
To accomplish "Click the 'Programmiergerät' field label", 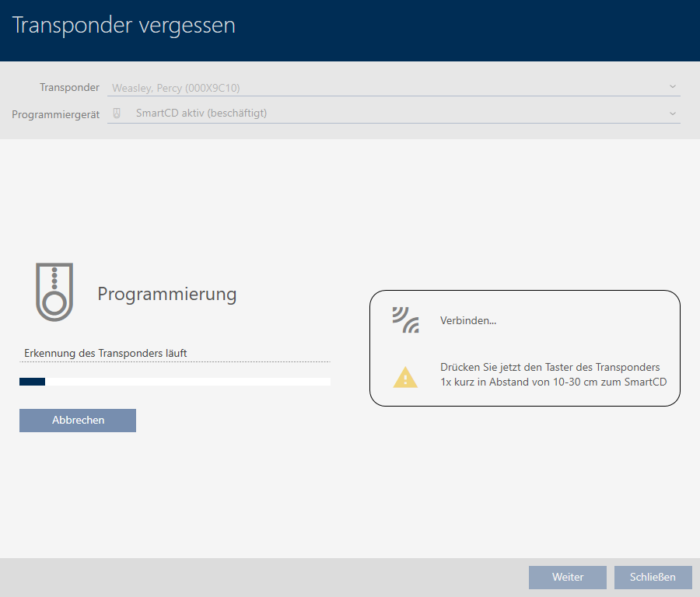I will [56, 113].
